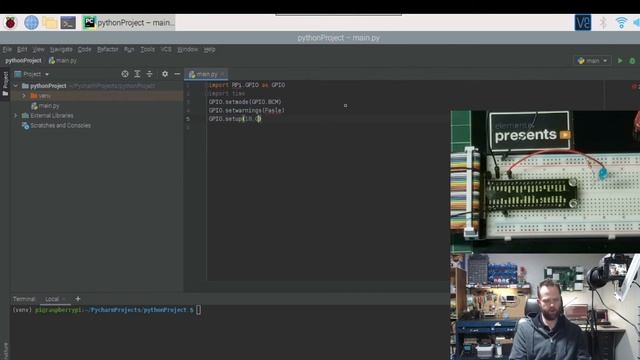Open the Project view selector dropdown

(x=32, y=74)
